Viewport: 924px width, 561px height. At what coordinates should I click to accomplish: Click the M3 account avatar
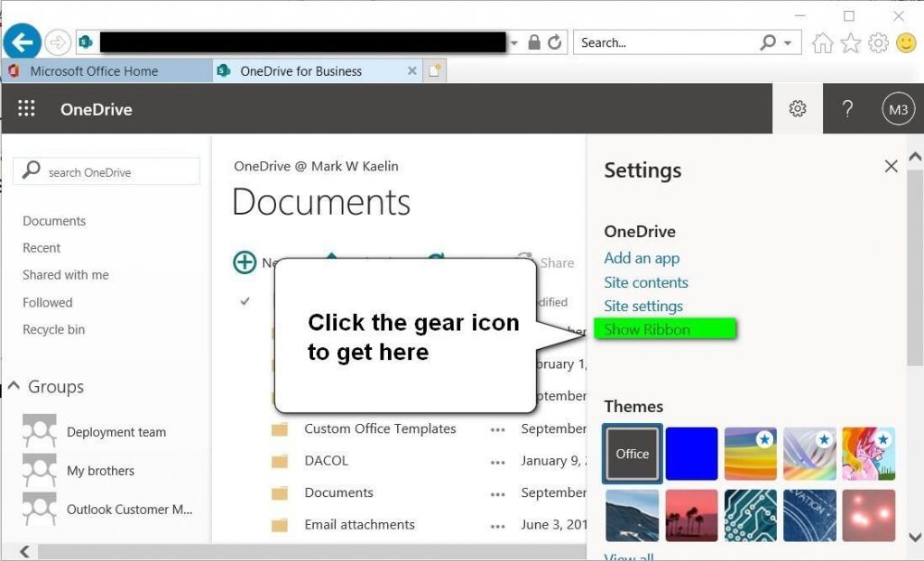point(898,109)
